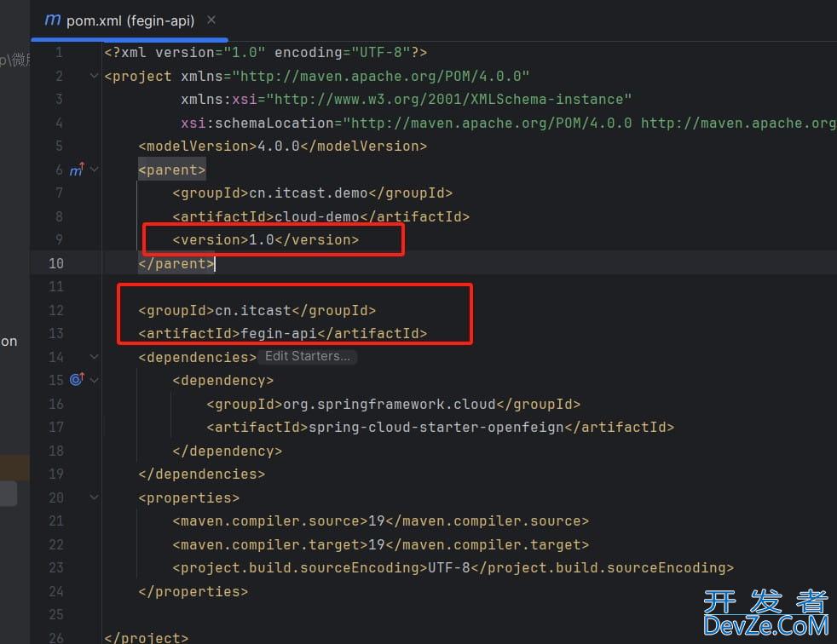Fold the dependency element on line 15

95,380
